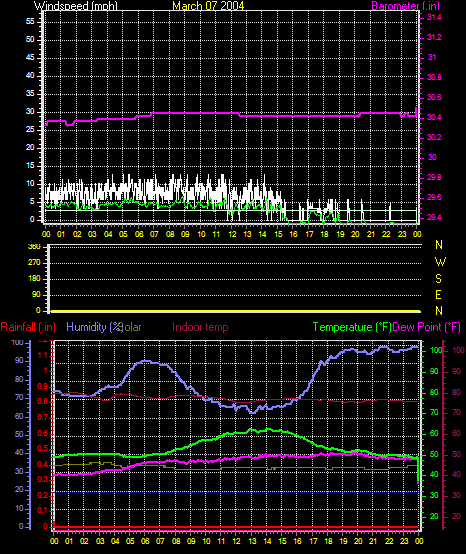This screenshot has height=554, width=466.
Task: Select the Indoor temp legend label
Action: pos(200,327)
